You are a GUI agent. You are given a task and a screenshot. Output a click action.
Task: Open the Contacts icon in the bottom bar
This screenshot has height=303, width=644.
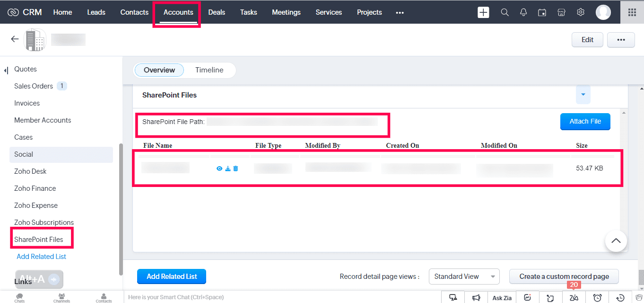104,297
